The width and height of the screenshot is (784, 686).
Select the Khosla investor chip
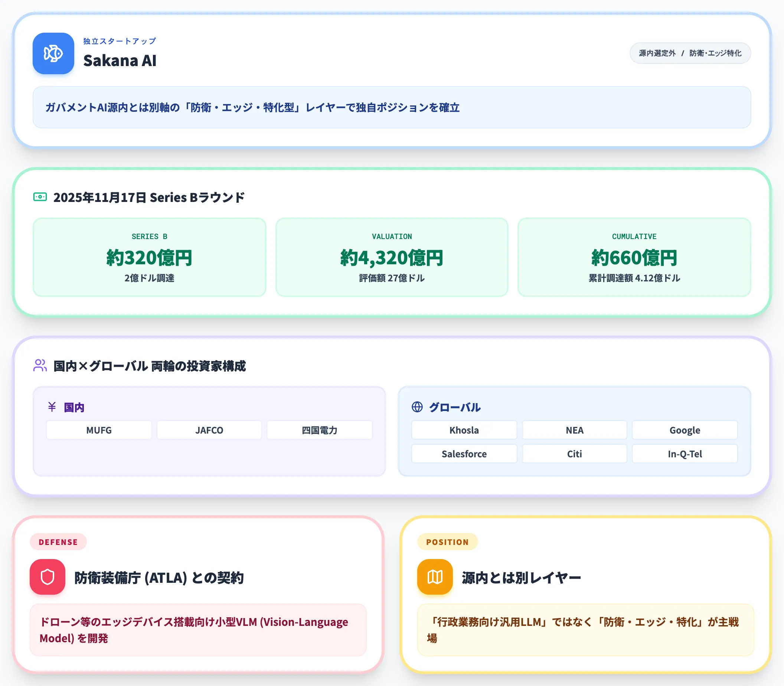coord(464,430)
